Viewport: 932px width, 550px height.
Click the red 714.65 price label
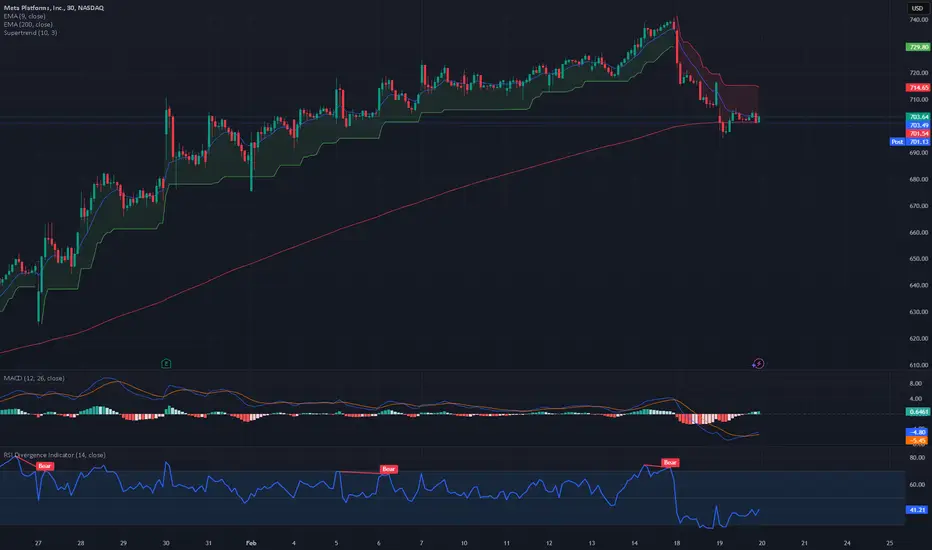(918, 87)
